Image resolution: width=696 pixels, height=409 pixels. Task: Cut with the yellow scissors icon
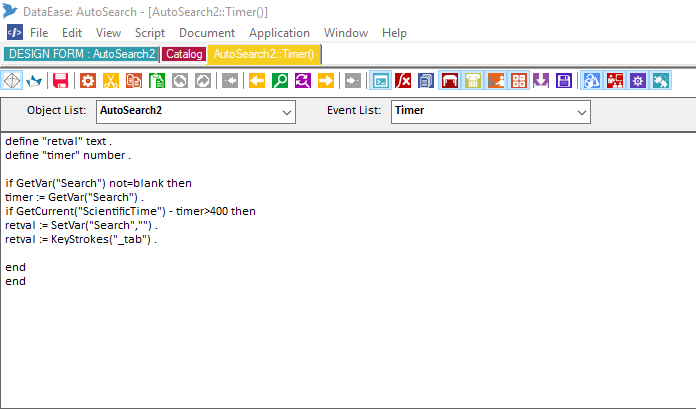[x=111, y=81]
